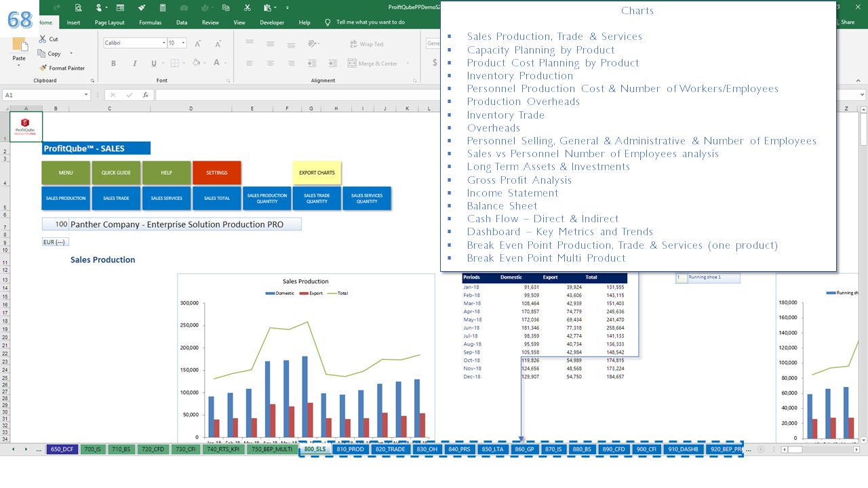Switch to the 750_BEP_MULTI sheet tab

click(x=271, y=449)
